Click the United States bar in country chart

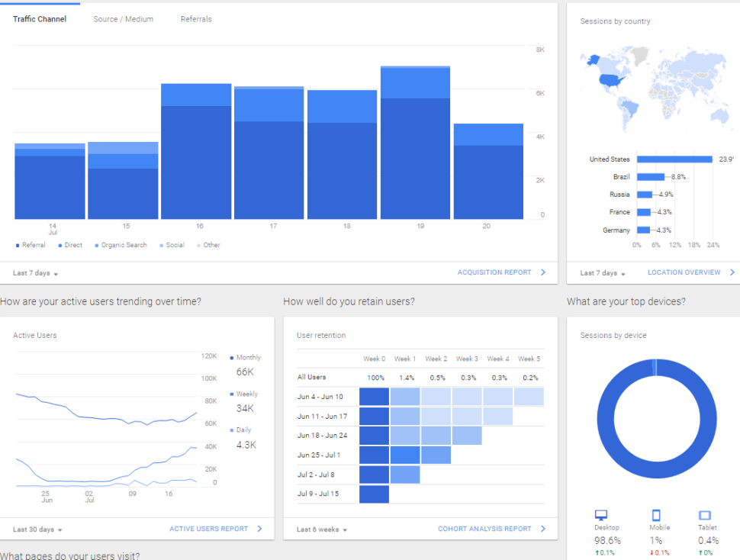tap(674, 159)
